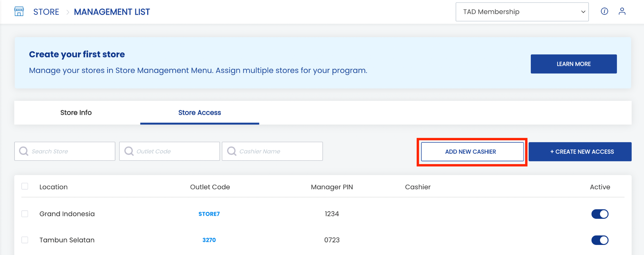Open the user profile icon
Viewport: 644px width, 255px height.
pos(622,11)
